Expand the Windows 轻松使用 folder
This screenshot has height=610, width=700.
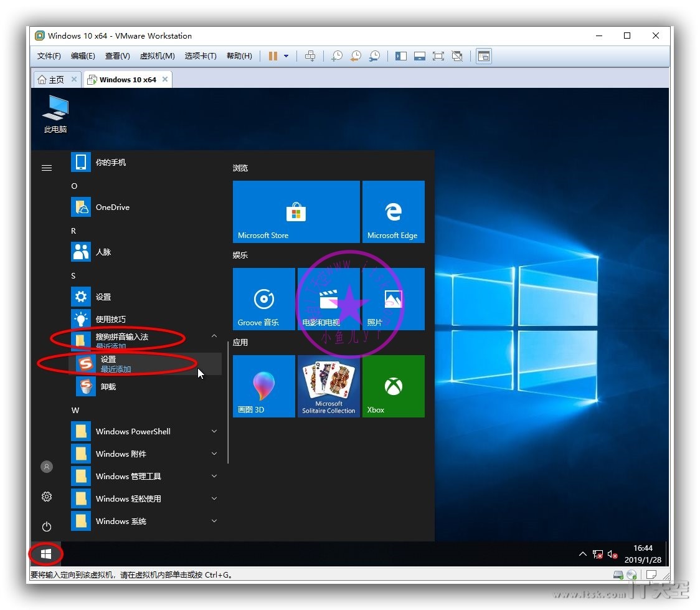(x=146, y=498)
